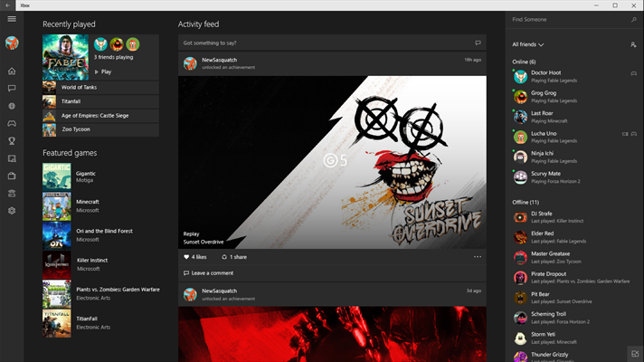Expand the All friends dropdown
The width and height of the screenshot is (644, 362).
(x=527, y=44)
